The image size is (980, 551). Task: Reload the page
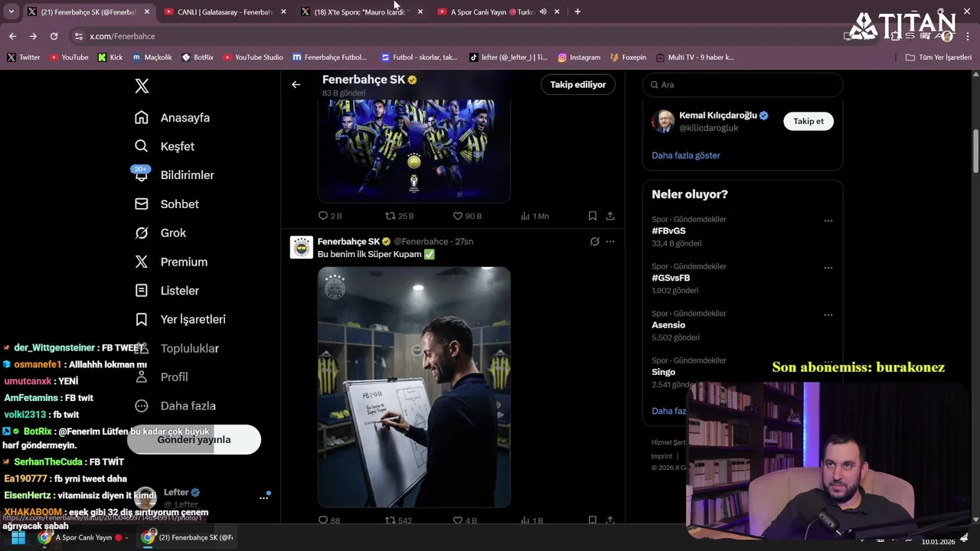tap(54, 36)
